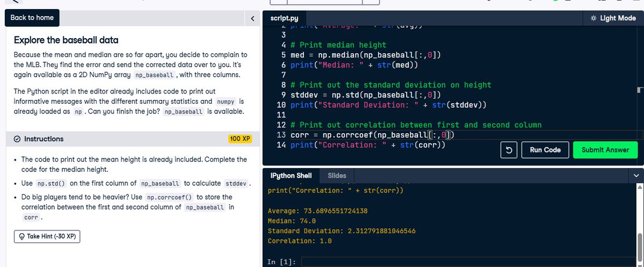Open the IPython Shell tab
Viewport: 644px width, 267px height.
[x=290, y=175]
